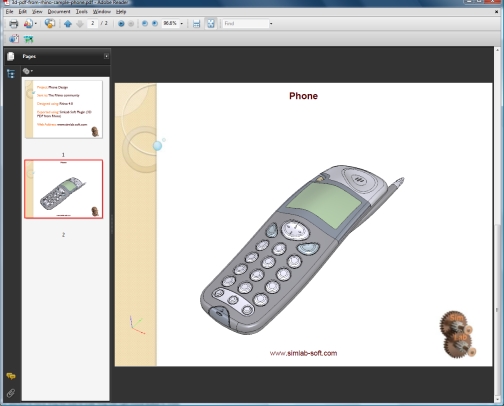Viewport: 504px width, 406px height.
Task: Collapse the Pages panel with header arrow
Action: pos(106,56)
